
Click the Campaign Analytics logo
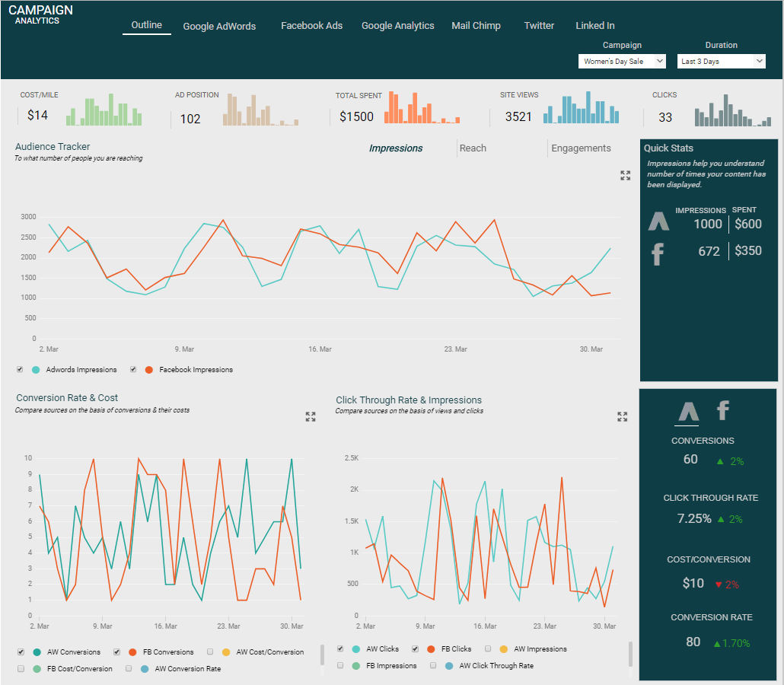[x=41, y=14]
